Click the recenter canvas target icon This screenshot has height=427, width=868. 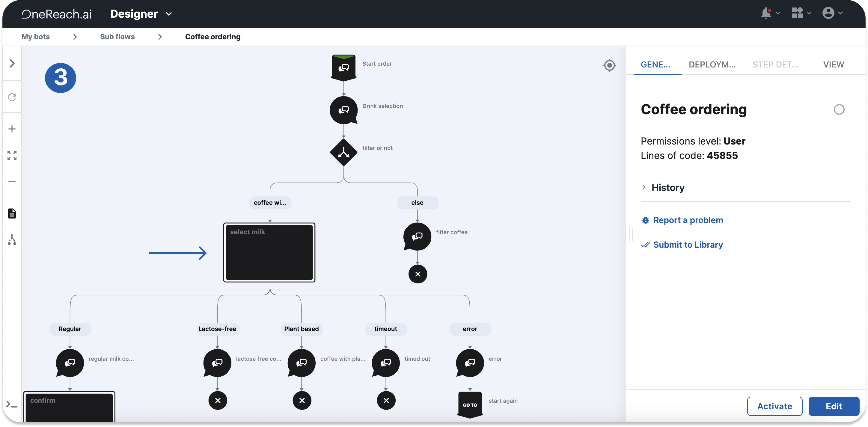click(609, 65)
